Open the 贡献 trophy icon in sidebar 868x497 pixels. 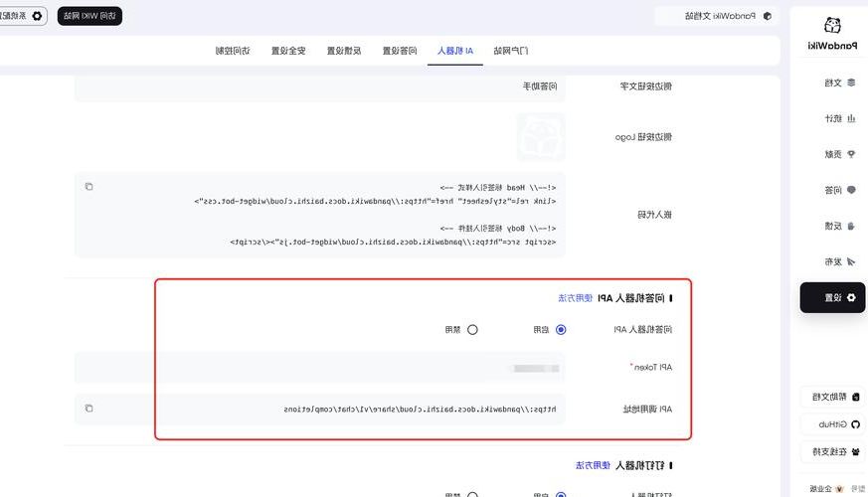851,154
